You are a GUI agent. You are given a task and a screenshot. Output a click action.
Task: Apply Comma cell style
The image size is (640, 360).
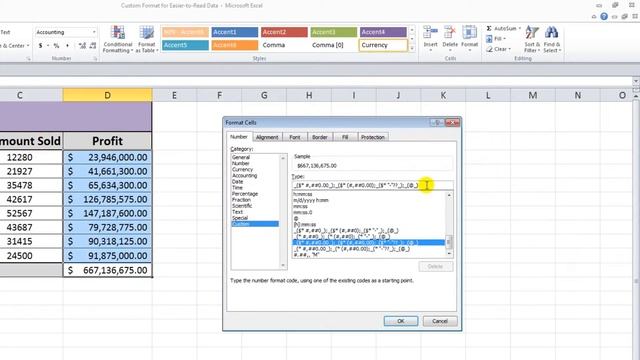(284, 45)
